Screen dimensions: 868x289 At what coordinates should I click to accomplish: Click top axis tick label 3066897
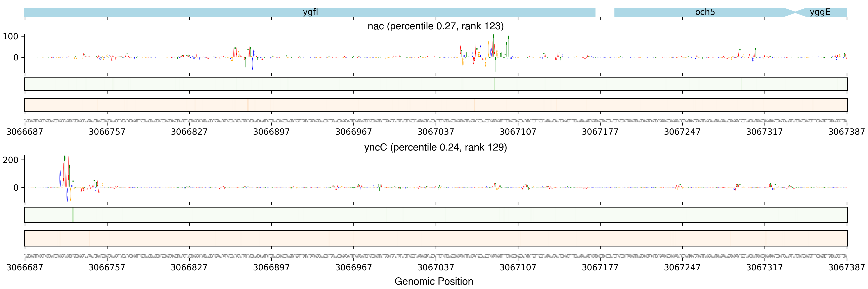(271, 132)
